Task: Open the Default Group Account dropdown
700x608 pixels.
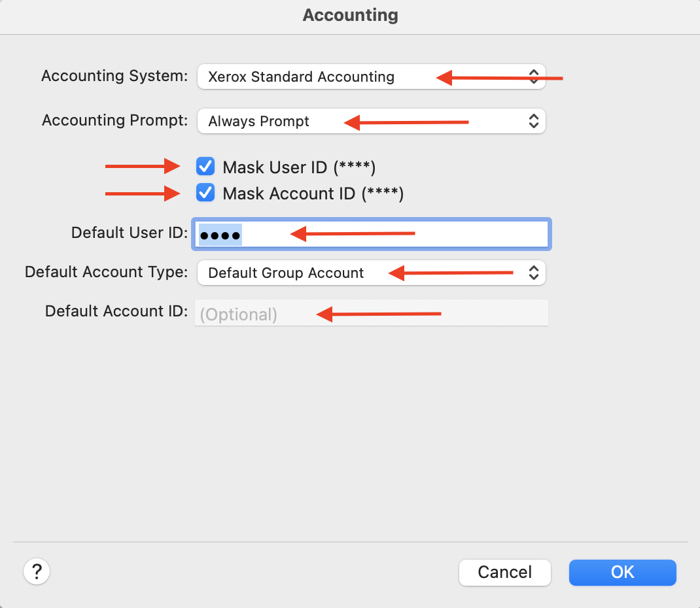Action: click(294, 273)
